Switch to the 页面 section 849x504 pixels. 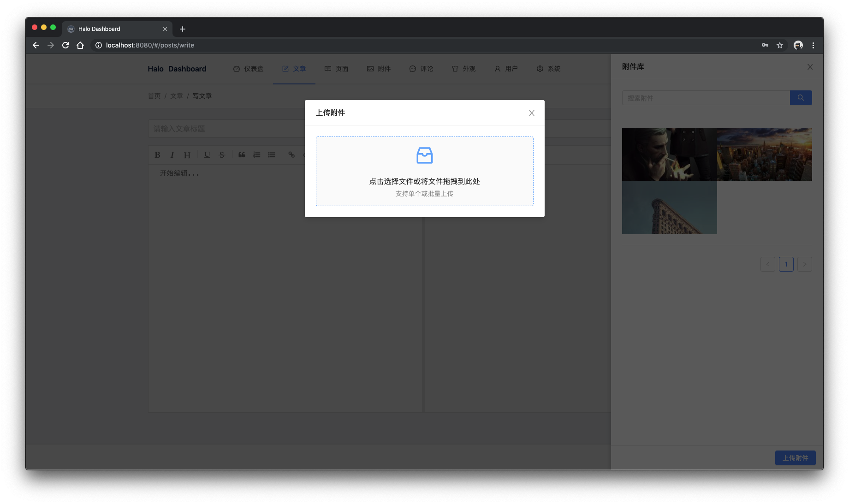click(336, 69)
